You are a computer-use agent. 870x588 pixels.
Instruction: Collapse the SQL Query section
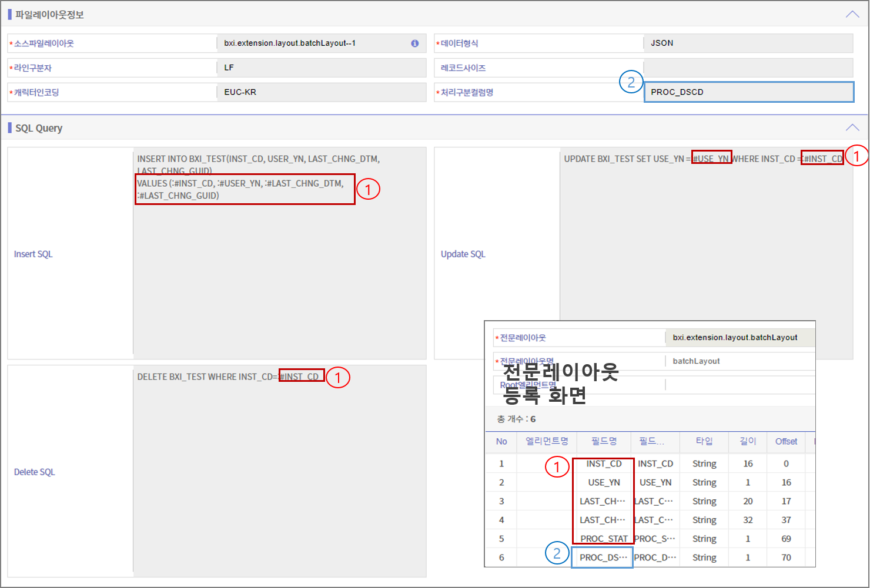coord(852,127)
